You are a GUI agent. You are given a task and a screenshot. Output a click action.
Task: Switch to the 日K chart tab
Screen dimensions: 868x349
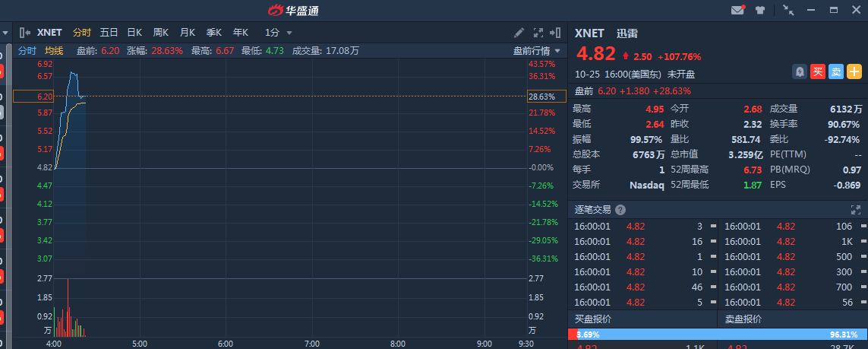pos(134,33)
